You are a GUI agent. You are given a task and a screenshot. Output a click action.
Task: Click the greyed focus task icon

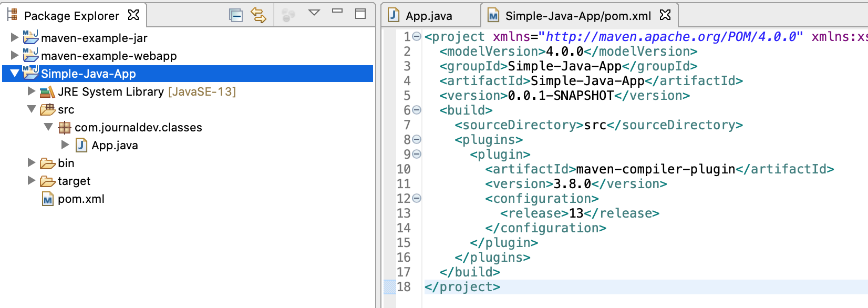point(288,15)
